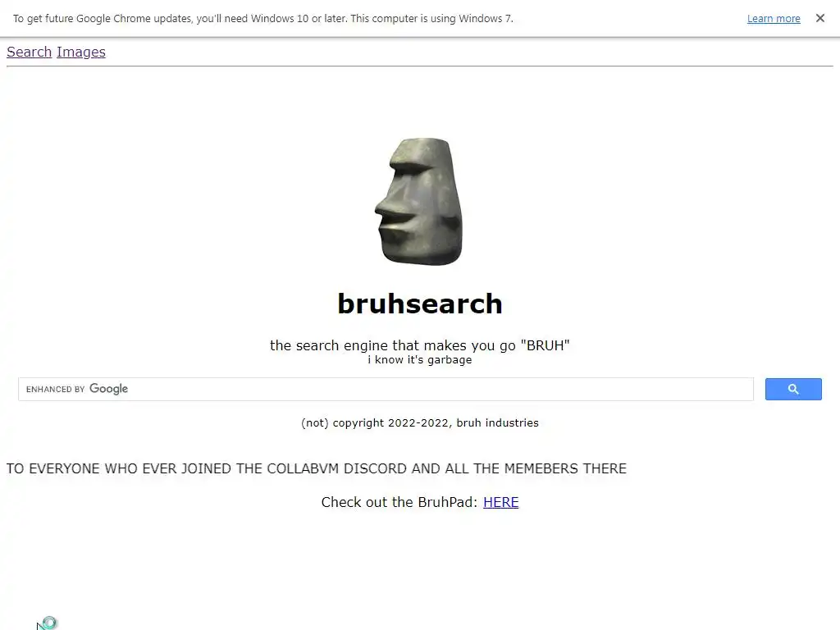Click the horizontal divider below navigation links
This screenshot has height=630, width=840.
click(419, 66)
